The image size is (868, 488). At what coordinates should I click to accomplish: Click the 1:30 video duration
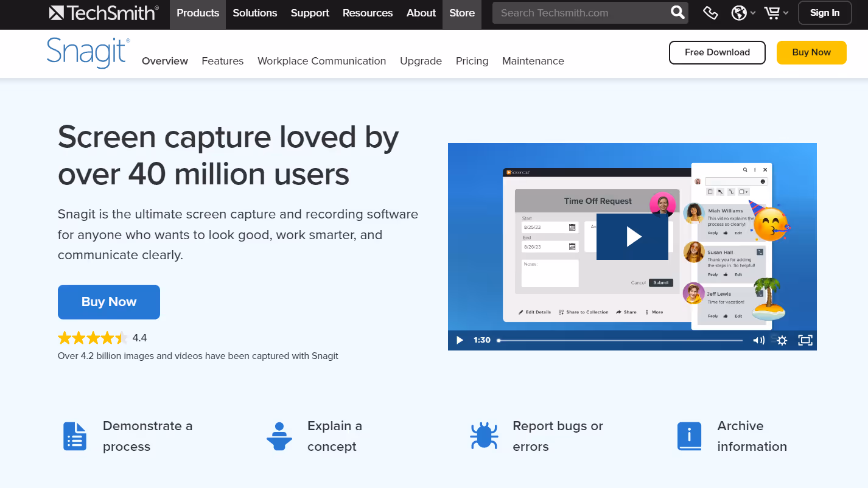coord(482,340)
